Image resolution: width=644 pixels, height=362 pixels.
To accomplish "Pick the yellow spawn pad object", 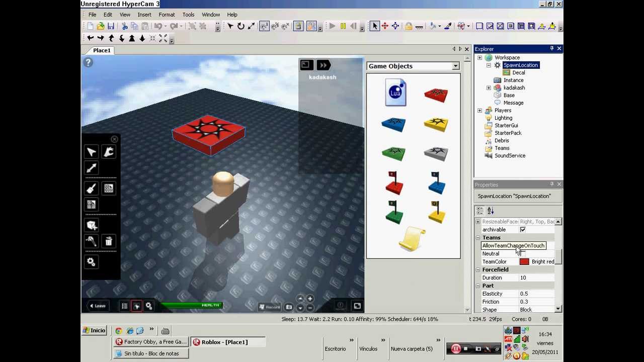I will [x=436, y=124].
